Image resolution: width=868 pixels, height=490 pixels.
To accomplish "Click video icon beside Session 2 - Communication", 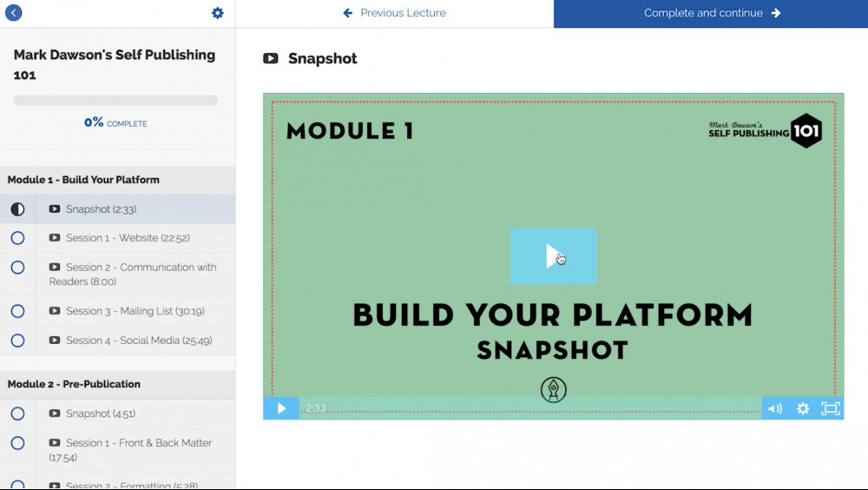I will point(54,268).
